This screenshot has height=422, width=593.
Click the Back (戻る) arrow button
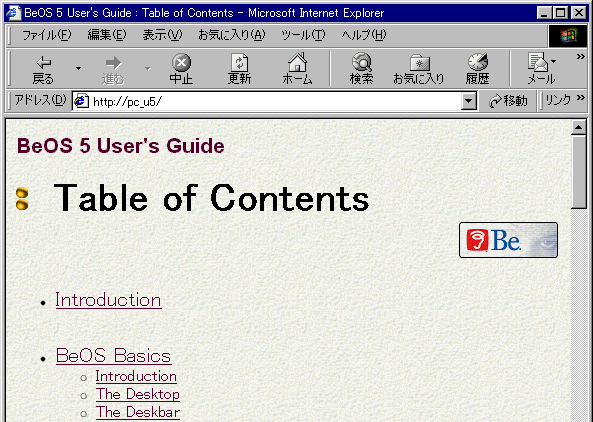(43, 70)
